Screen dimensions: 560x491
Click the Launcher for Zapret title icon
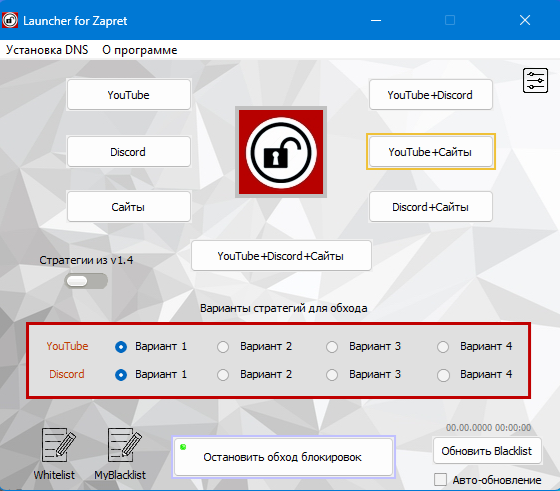click(x=10, y=20)
